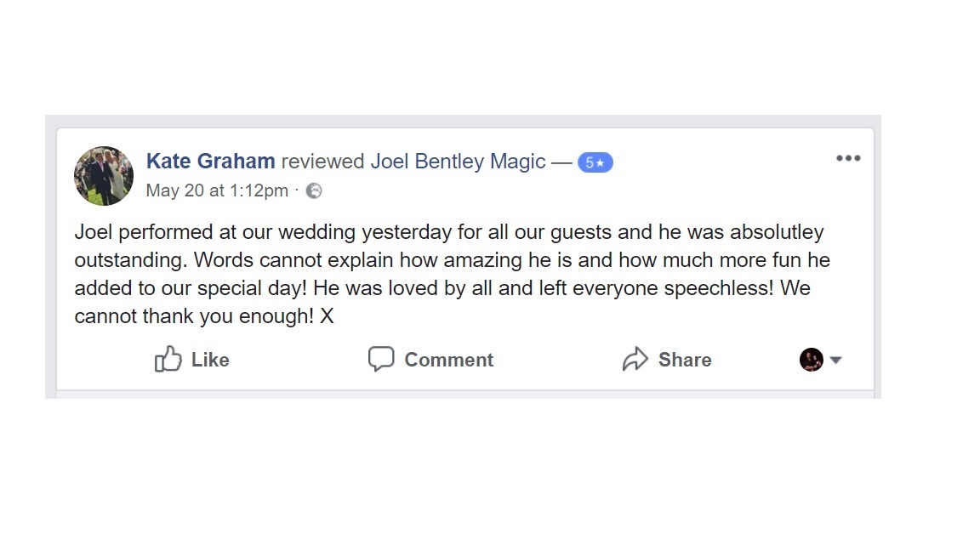Open the three-dot post options menu
Image resolution: width=980 pixels, height=551 pixels.
pyautogui.click(x=847, y=158)
